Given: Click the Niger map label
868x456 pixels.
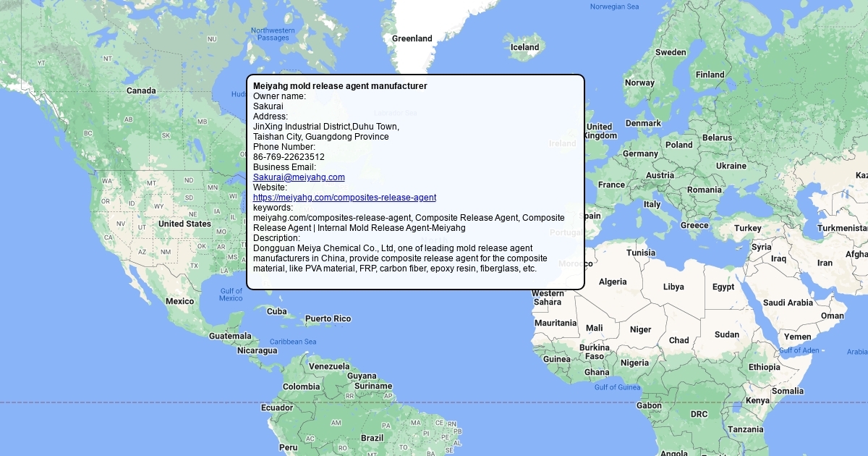Looking at the screenshot, I should [x=640, y=329].
